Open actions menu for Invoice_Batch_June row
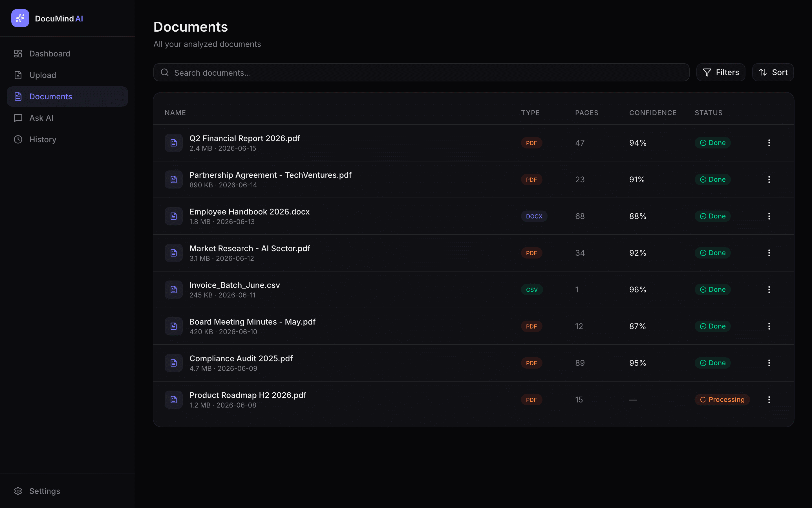Viewport: 812px width, 508px height. 769,289
